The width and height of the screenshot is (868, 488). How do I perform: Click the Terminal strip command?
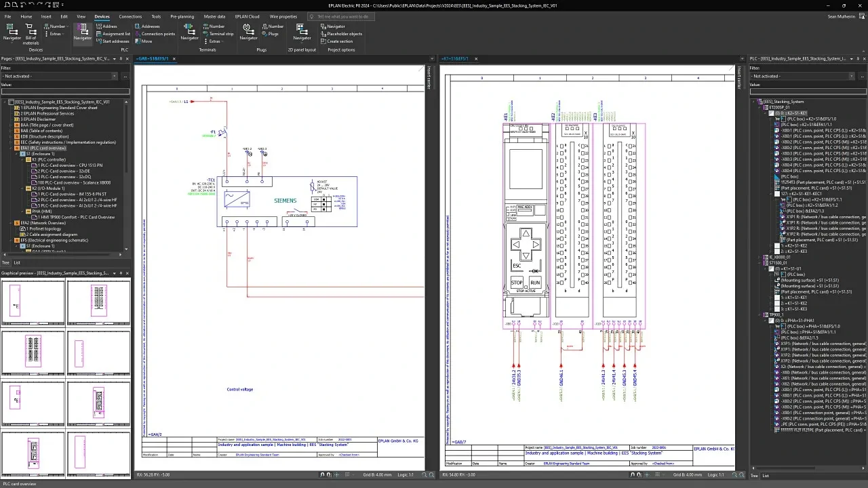pos(218,34)
